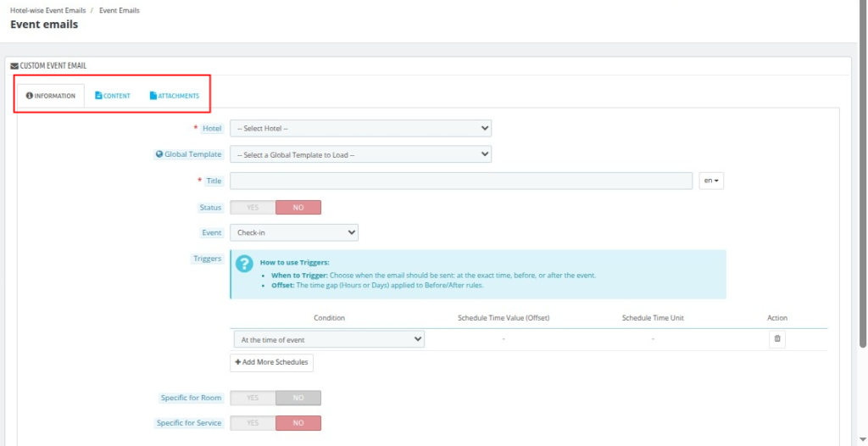Switch to the Content tab

pos(113,96)
